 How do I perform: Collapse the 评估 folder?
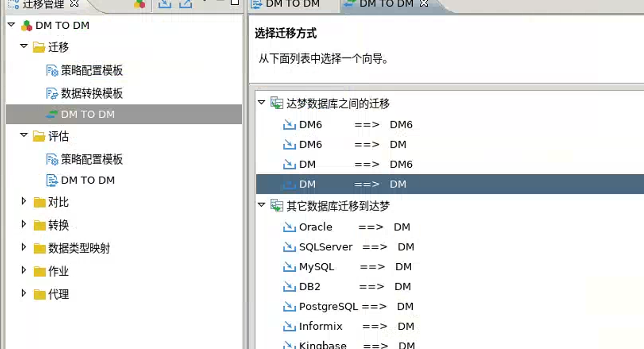(24, 135)
